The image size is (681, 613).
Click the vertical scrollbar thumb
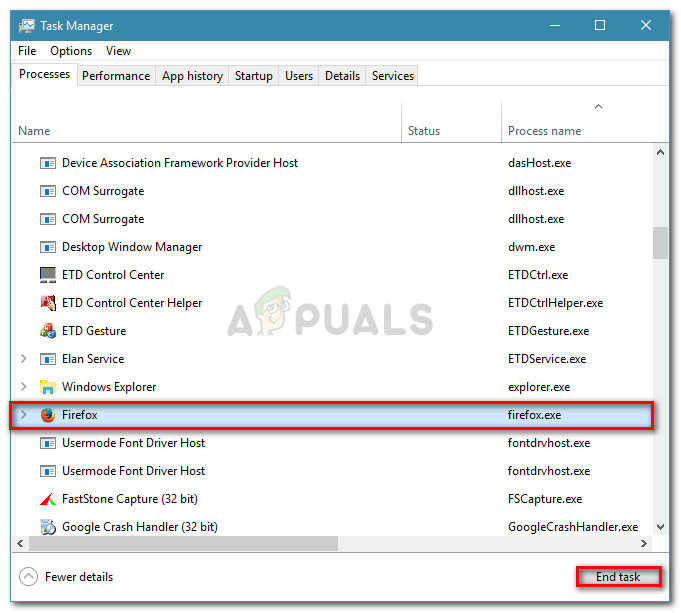click(x=660, y=243)
